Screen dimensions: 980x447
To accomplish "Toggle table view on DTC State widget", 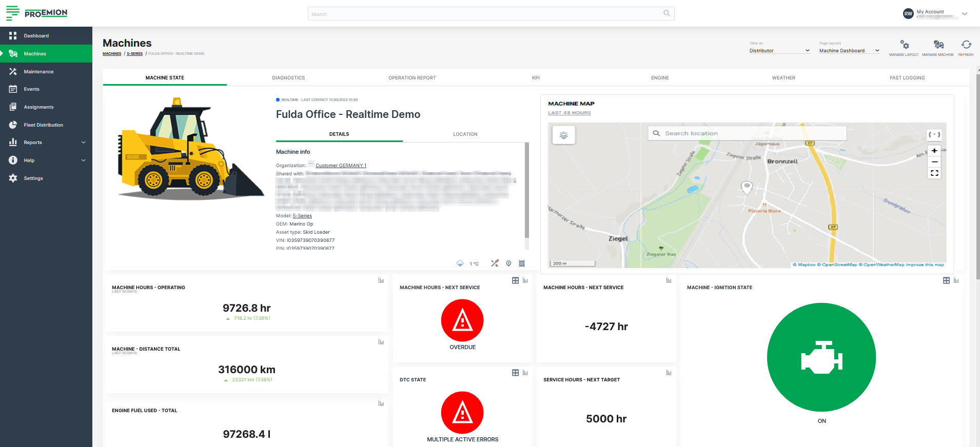I will point(515,373).
